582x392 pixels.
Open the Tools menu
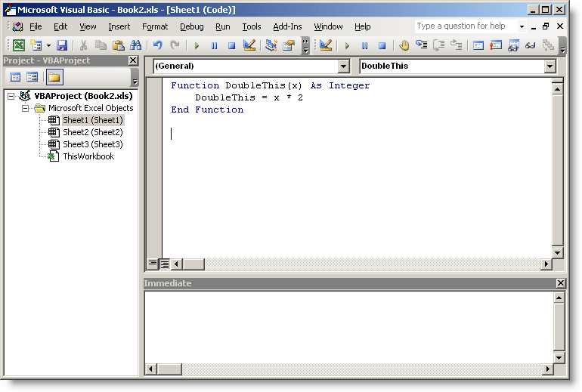tap(251, 26)
